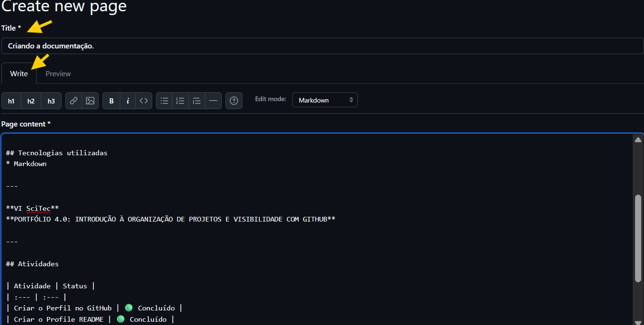
Task: Switch to the Preview tab
Action: tap(58, 73)
